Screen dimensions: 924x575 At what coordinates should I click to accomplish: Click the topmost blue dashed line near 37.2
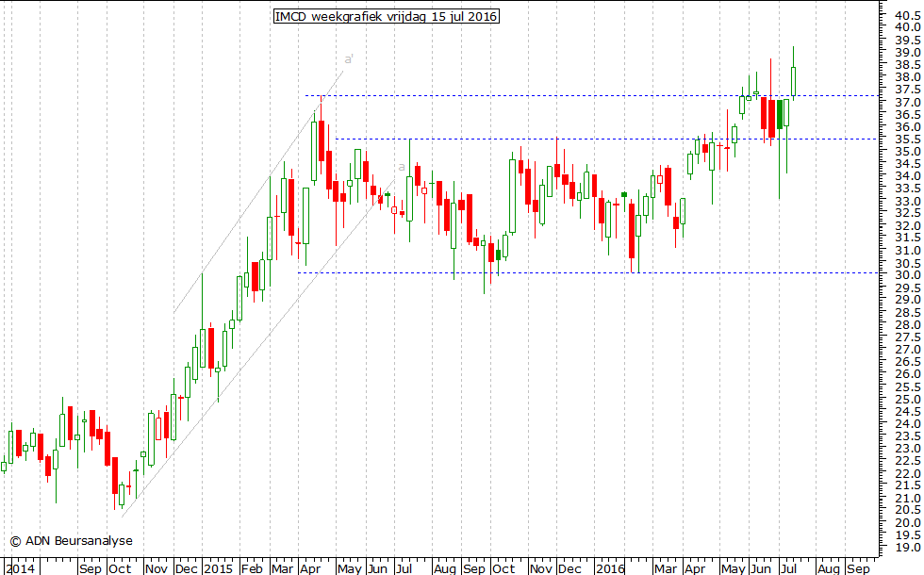[x=592, y=95]
